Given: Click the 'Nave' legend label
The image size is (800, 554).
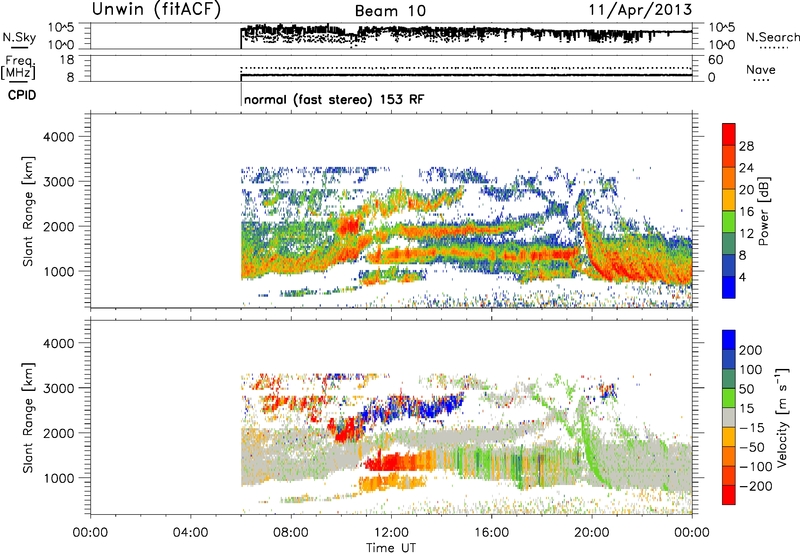Looking at the screenshot, I should tap(761, 70).
